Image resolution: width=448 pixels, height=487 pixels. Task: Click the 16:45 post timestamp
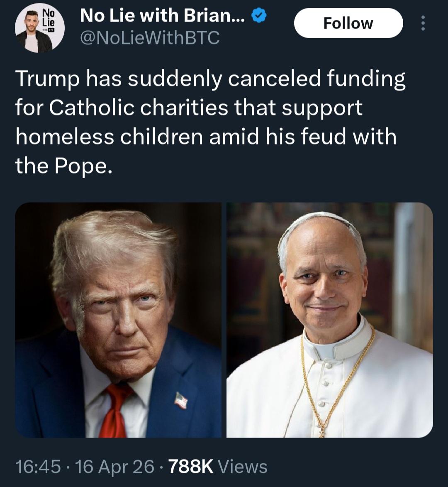[x=38, y=467]
